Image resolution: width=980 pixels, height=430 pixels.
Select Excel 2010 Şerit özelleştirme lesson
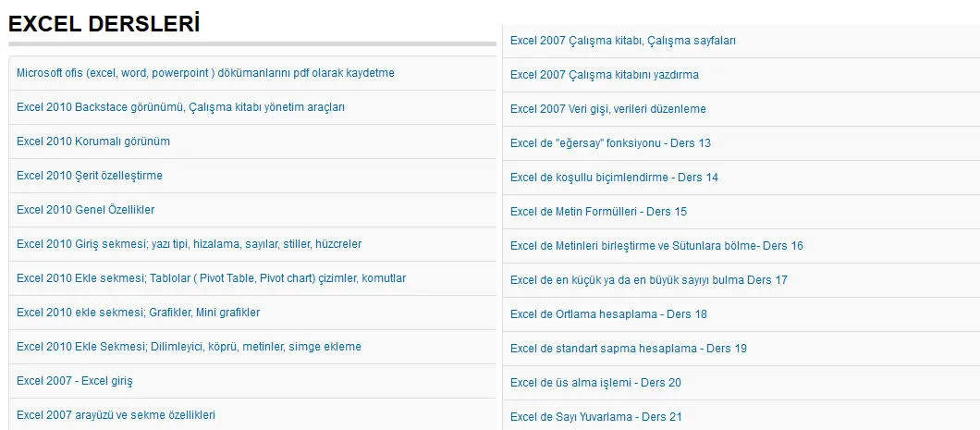(90, 176)
